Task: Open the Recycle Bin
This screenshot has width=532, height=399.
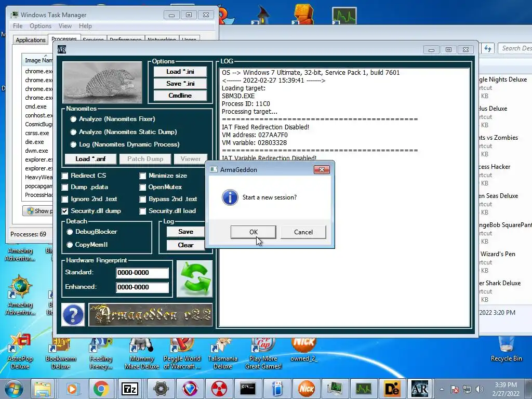Action: point(506,350)
